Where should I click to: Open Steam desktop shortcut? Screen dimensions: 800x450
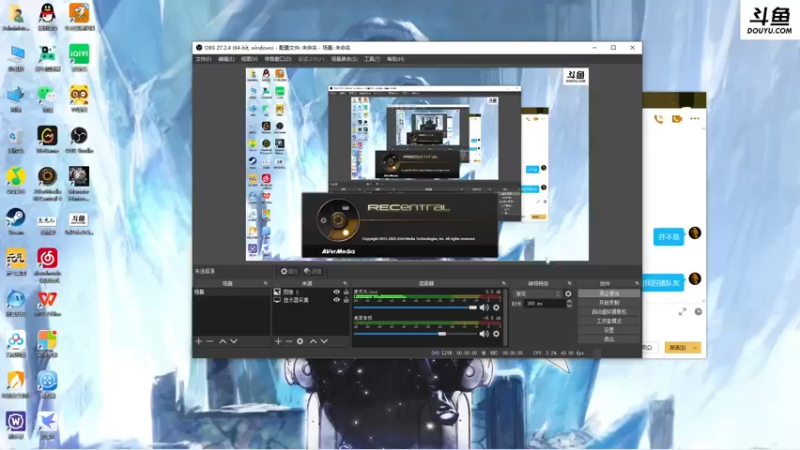click(x=16, y=221)
